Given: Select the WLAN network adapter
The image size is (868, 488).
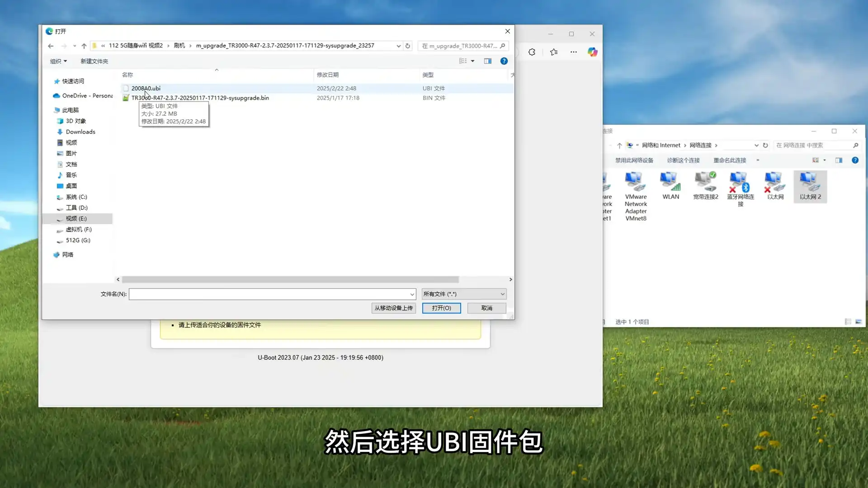Looking at the screenshot, I should click(670, 186).
